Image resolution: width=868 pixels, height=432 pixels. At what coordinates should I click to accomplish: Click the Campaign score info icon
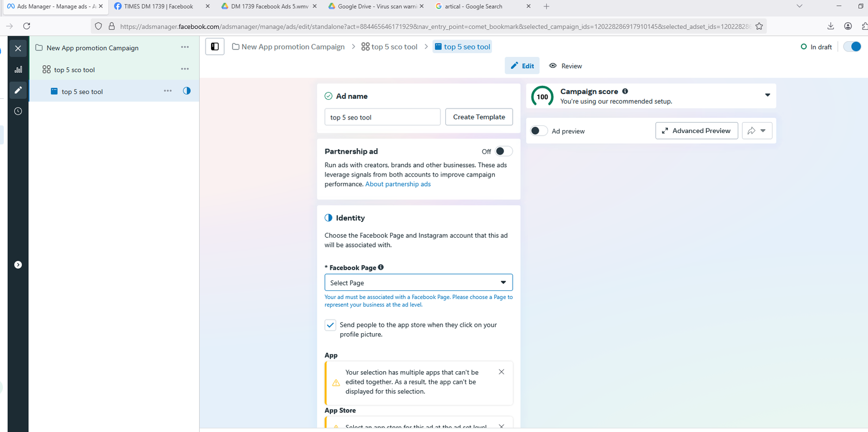tap(625, 91)
